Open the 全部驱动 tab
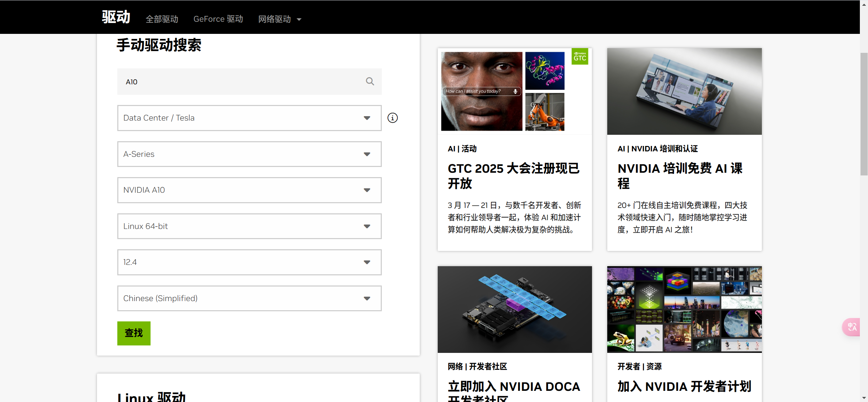Image resolution: width=868 pixels, height=402 pixels. click(x=162, y=19)
